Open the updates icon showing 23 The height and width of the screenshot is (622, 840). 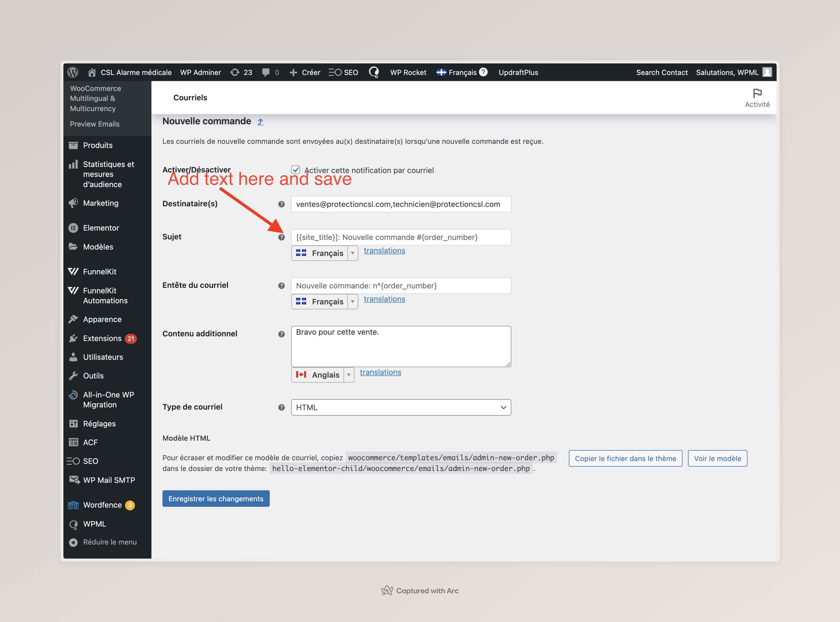click(235, 72)
